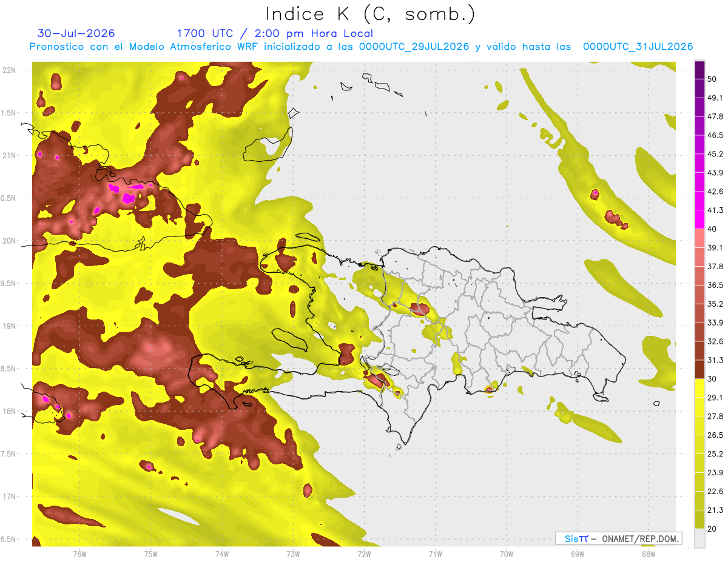The height and width of the screenshot is (562, 728).
Task: Click the color bar value '27.8'
Action: pyautogui.click(x=716, y=416)
